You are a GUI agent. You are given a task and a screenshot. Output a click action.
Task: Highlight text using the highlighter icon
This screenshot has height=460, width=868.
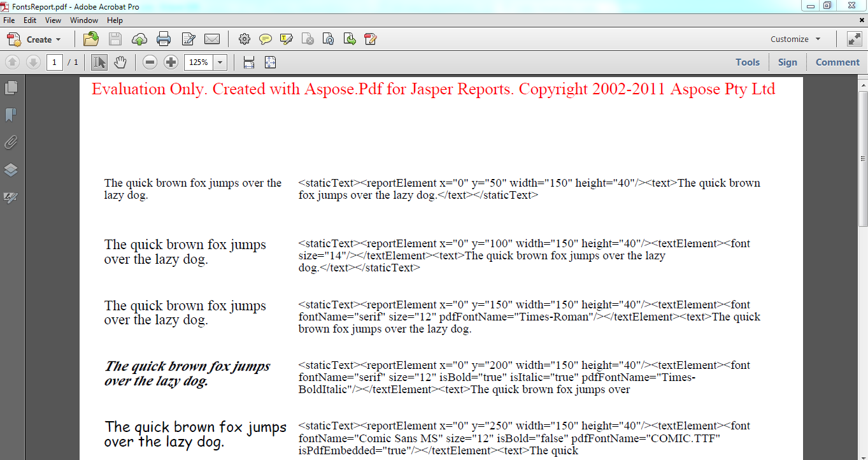pyautogui.click(x=286, y=39)
